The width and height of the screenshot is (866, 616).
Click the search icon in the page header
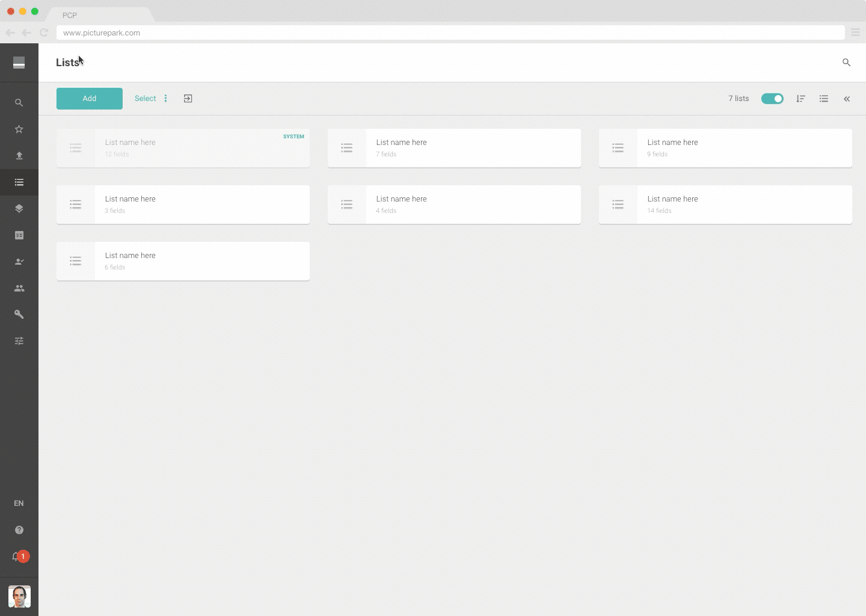click(846, 63)
